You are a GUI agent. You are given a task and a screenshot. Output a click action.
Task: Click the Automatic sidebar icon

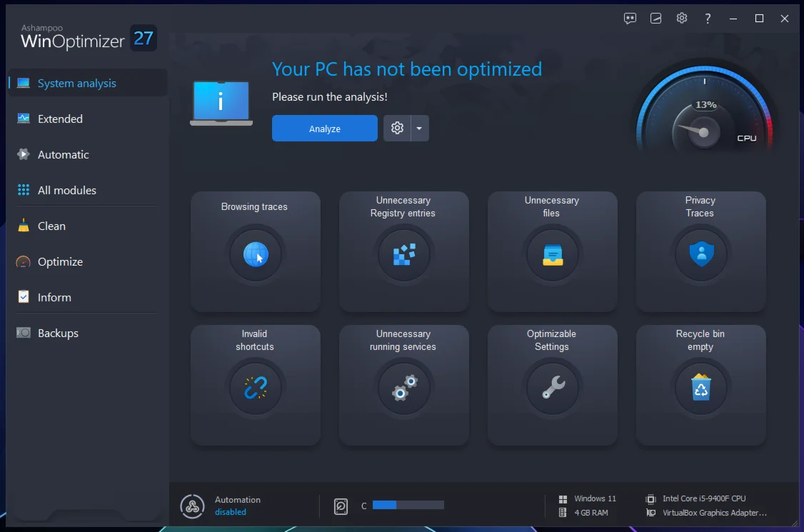(23, 154)
